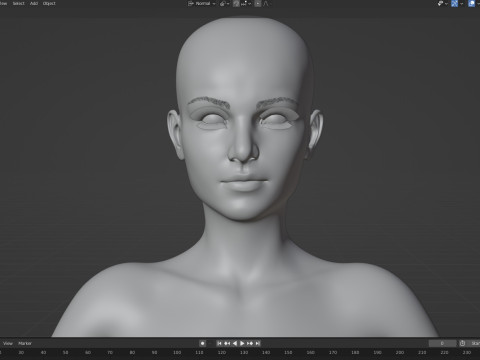This screenshot has height=360, width=480.
Task: Open the pivot point dropdown
Action: tap(224, 4)
